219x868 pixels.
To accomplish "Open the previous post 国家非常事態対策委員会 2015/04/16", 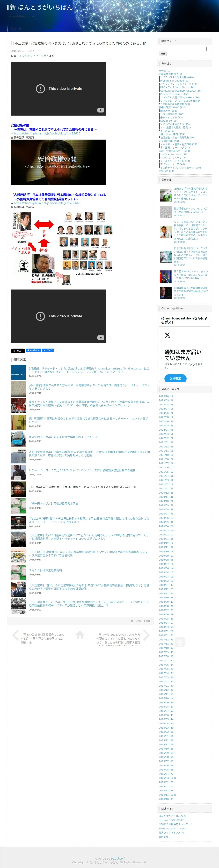I will tap(42, 639).
